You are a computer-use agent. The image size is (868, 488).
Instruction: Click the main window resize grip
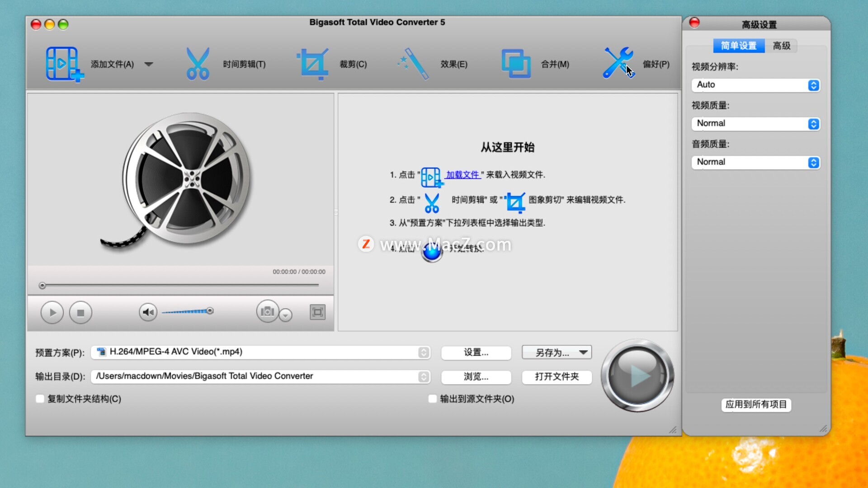[x=673, y=430]
